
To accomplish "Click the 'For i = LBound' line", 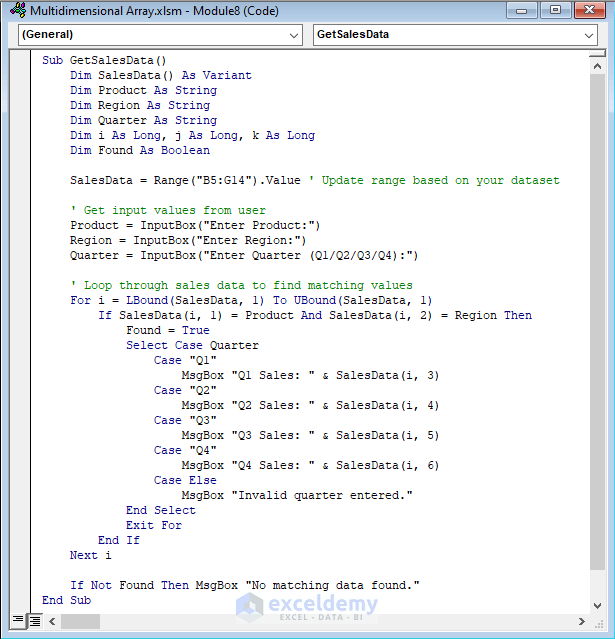I will (x=251, y=300).
